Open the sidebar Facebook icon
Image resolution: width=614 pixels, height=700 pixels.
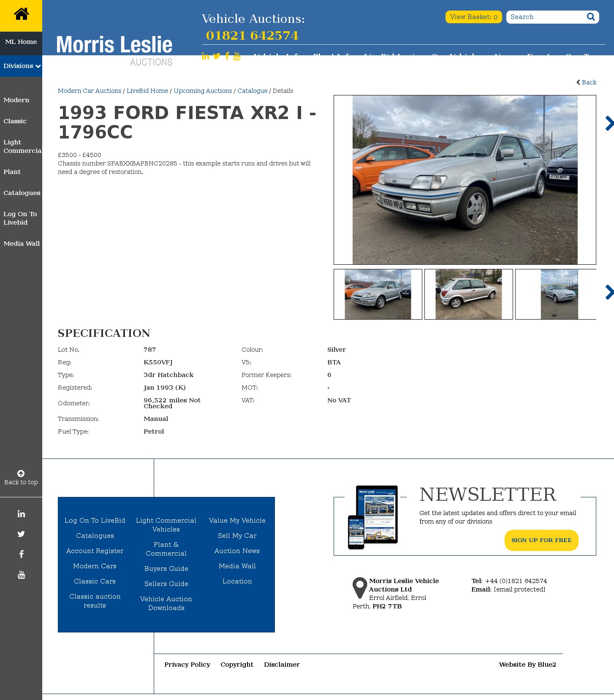tap(21, 554)
